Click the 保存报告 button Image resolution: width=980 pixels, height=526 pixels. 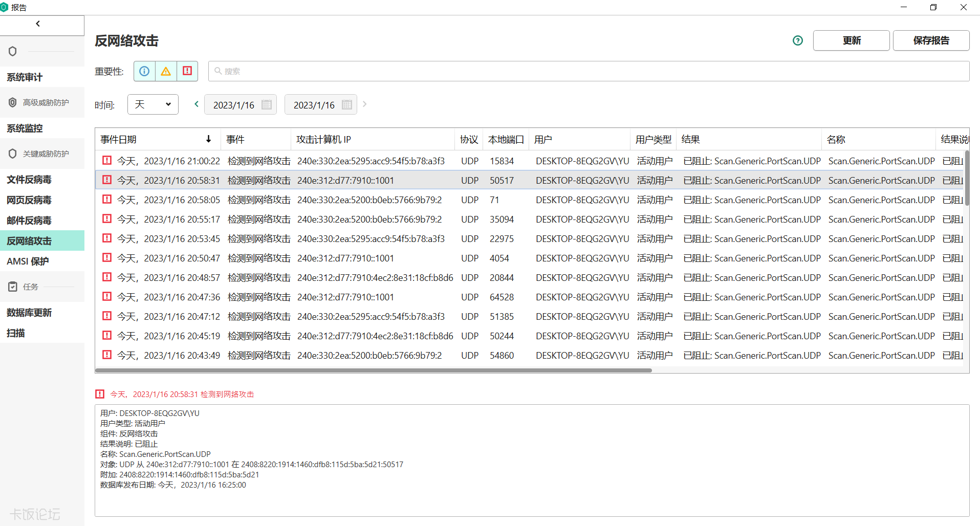click(931, 40)
